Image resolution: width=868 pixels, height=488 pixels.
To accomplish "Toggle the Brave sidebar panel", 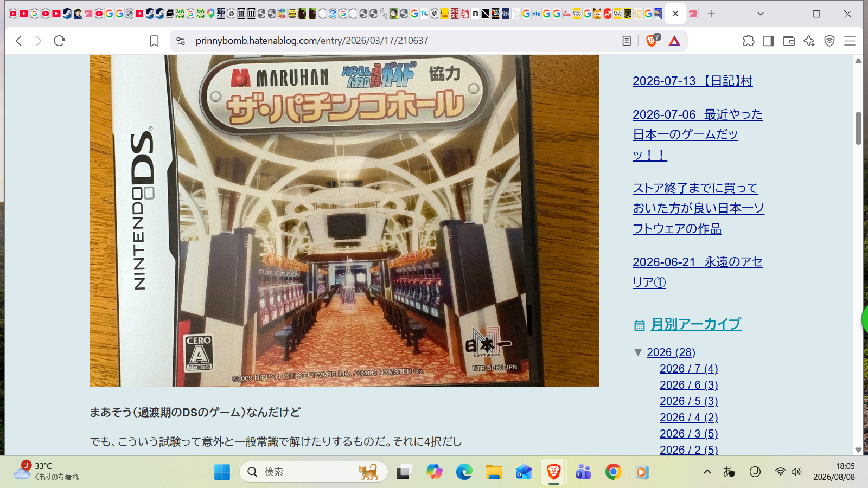I will click(768, 41).
